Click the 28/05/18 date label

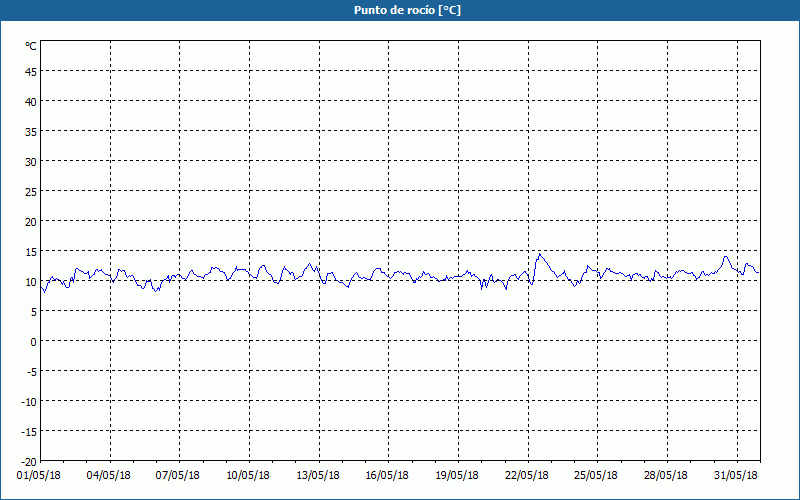point(668,474)
